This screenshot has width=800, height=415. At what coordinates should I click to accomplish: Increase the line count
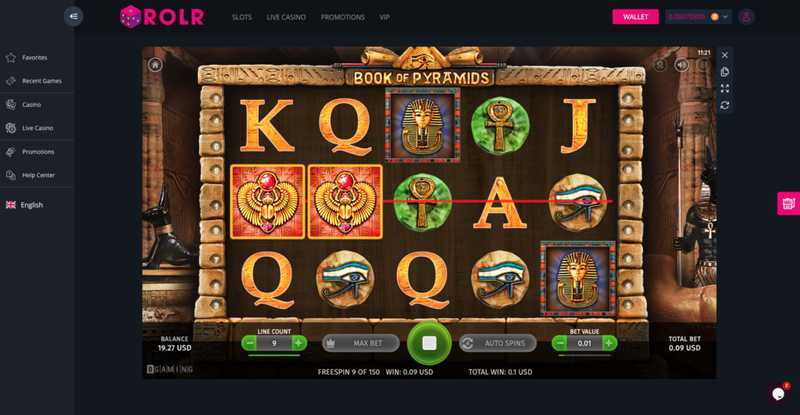[x=298, y=343]
